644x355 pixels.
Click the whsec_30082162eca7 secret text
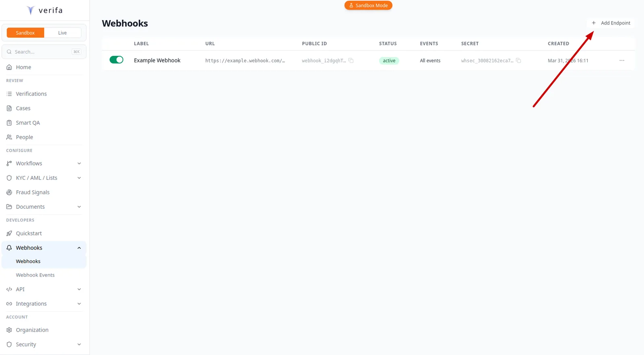tap(487, 61)
